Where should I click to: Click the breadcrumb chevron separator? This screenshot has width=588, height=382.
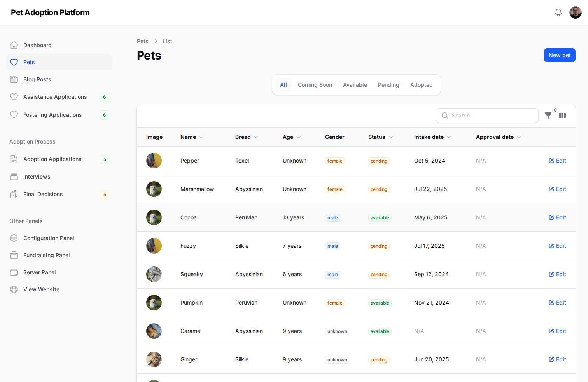pyautogui.click(x=156, y=41)
